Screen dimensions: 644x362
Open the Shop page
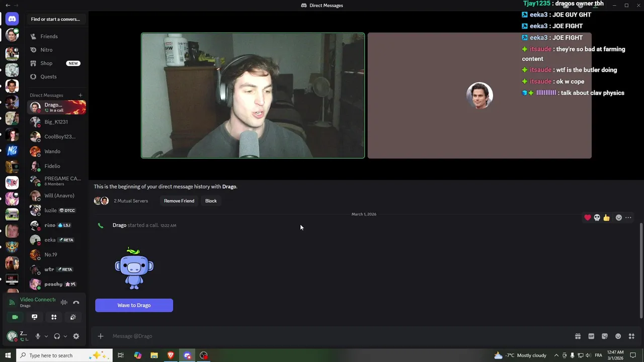tap(57, 63)
